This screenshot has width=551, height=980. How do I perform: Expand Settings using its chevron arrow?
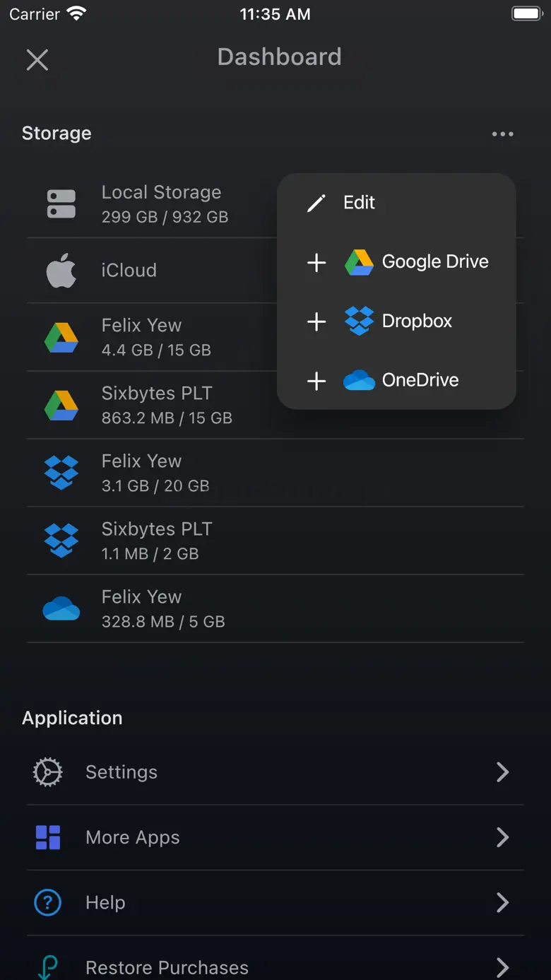pos(502,772)
